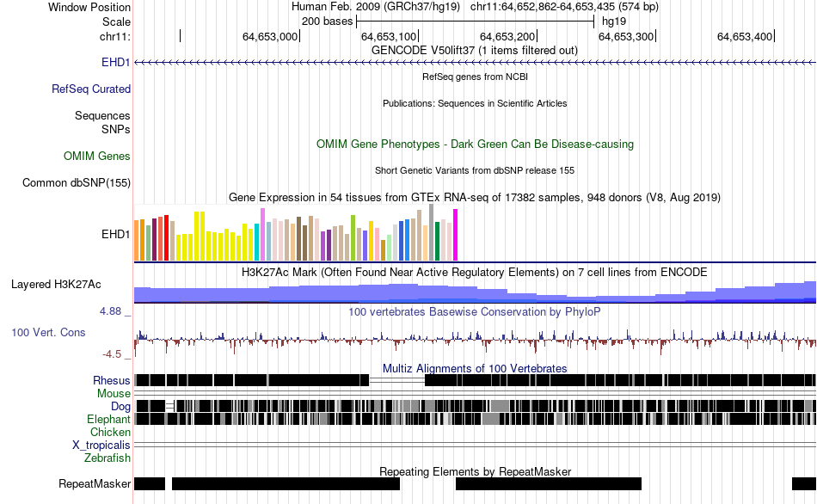
Task: Click the -4.5 PhyloP lower limit
Action: [x=112, y=354]
